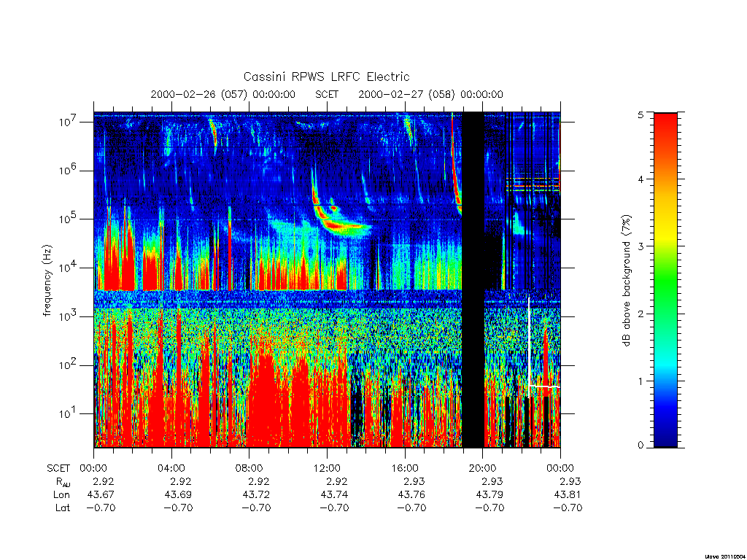Click the start date '2000-02-26 (057) 00:00:00'
The height and width of the screenshot is (560, 747).
click(x=222, y=94)
